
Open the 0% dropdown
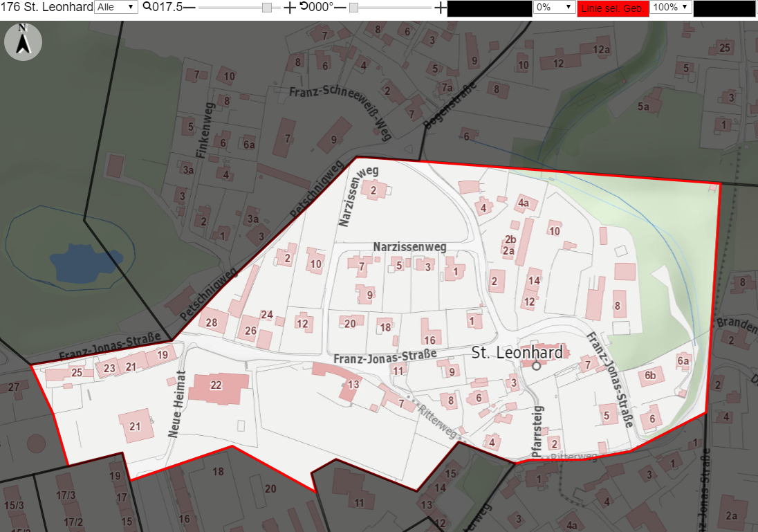tap(554, 7)
